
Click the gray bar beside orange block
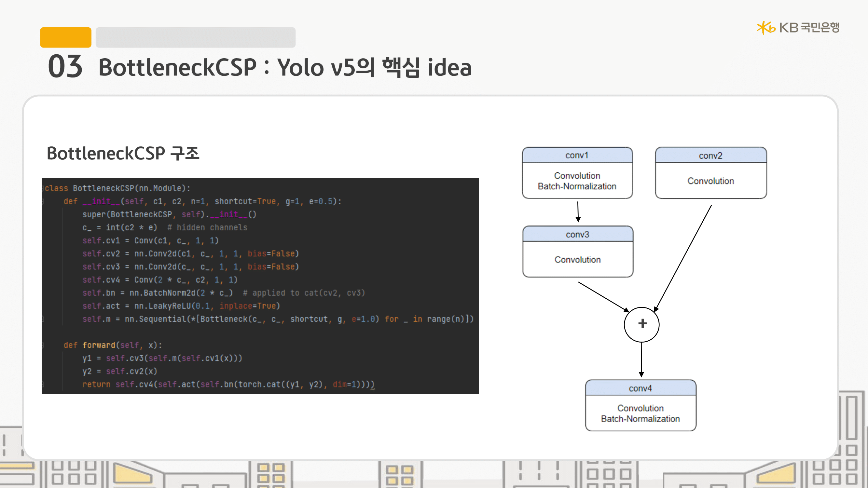tap(195, 37)
